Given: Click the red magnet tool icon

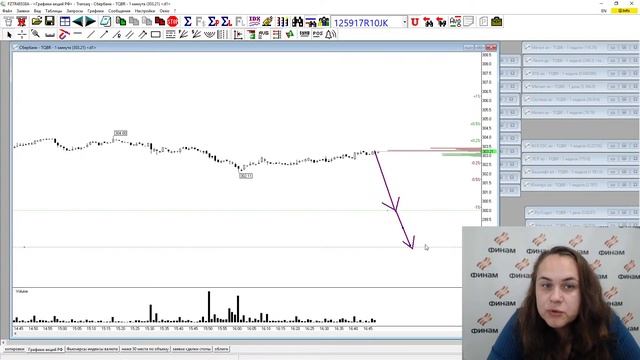Looking at the screenshot, I should click(64, 35).
